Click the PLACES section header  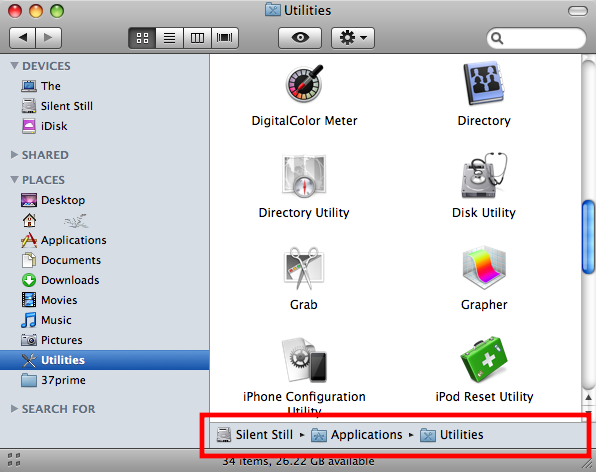tap(43, 180)
